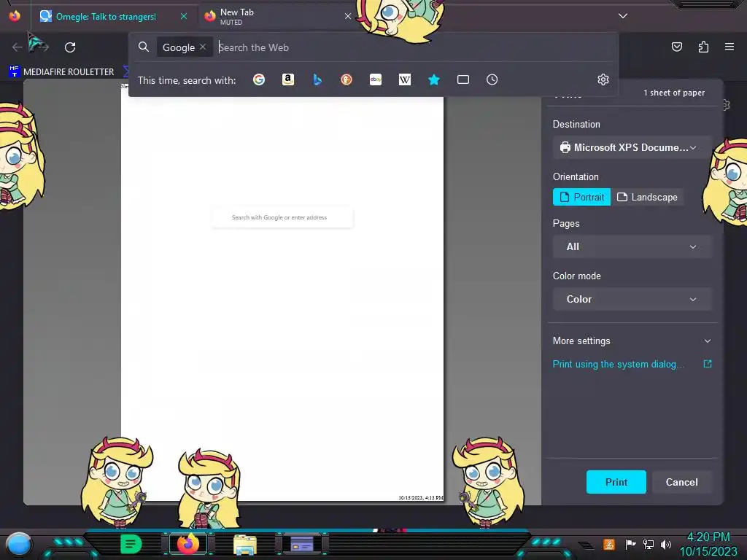Open the MEDIAFIRE ROULETTER bookmark
The width and height of the screenshot is (747, 560).
point(61,71)
